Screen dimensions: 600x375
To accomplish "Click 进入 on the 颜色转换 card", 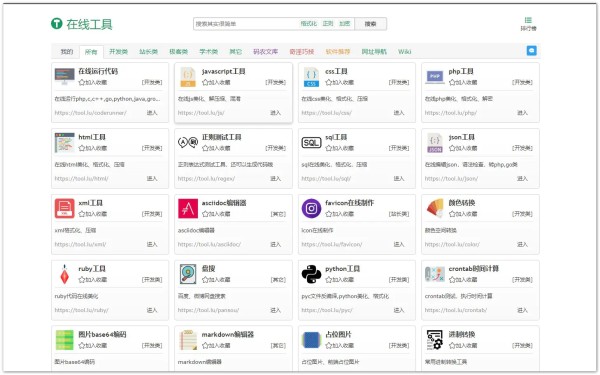I will pos(522,244).
